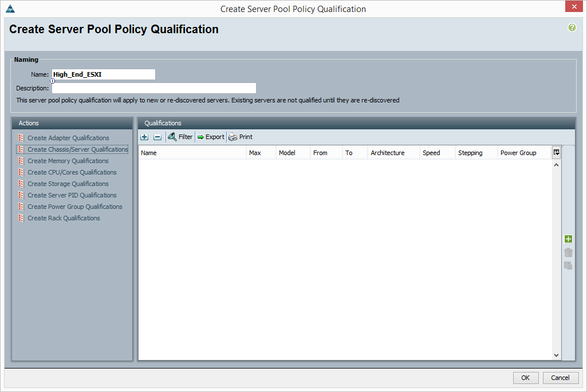Click the Description input field
This screenshot has height=392, width=587.
154,88
